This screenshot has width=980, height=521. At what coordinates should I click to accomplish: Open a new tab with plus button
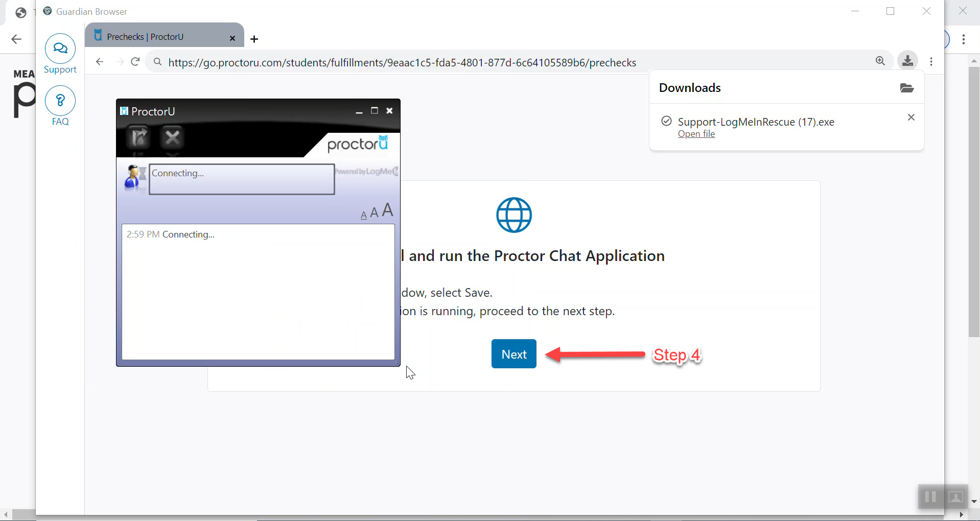pos(254,39)
